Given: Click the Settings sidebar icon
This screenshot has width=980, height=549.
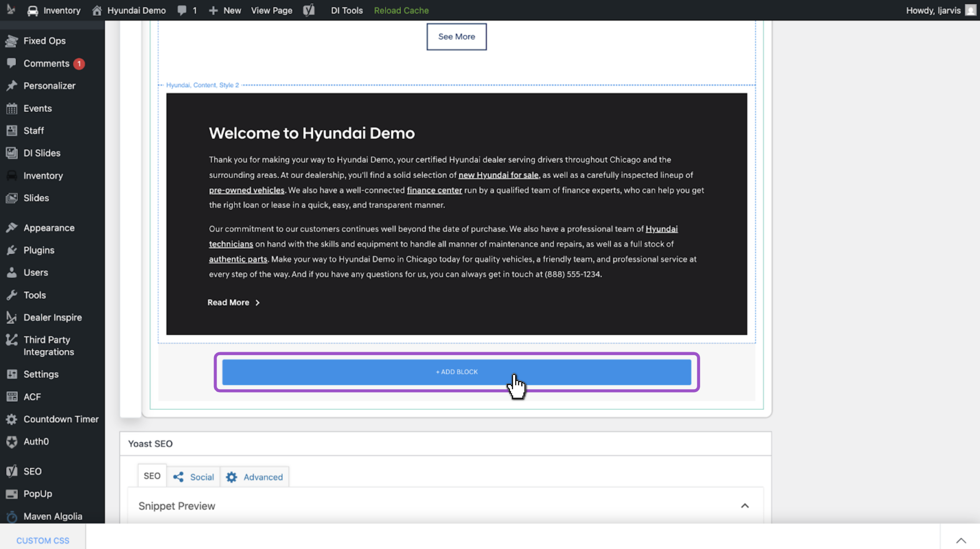Looking at the screenshot, I should pyautogui.click(x=11, y=374).
